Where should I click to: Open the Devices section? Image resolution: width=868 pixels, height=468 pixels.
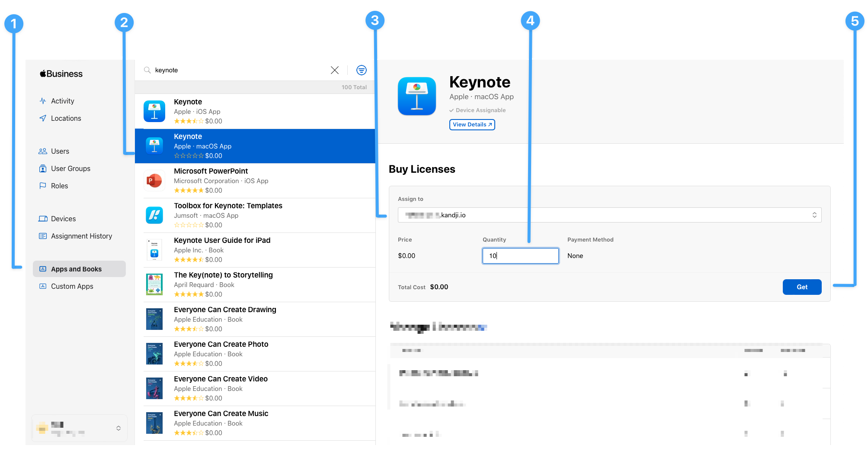click(63, 219)
